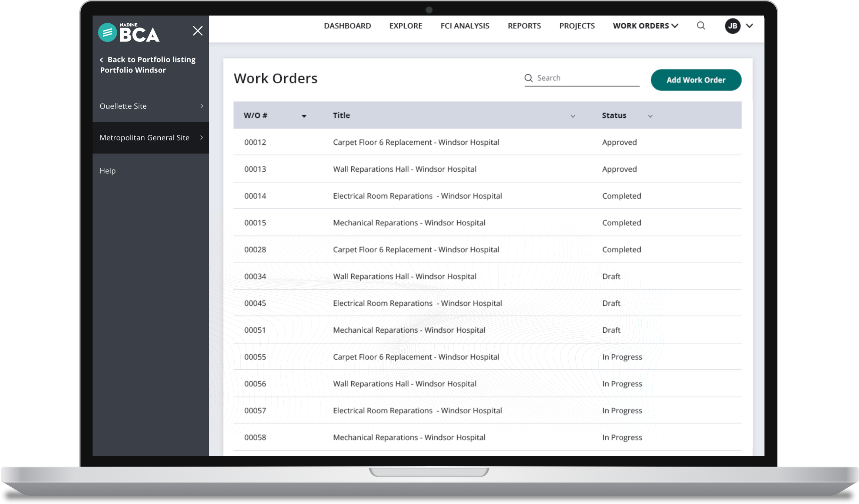Click Draft status in row 00034
The width and height of the screenshot is (859, 504).
click(x=611, y=276)
